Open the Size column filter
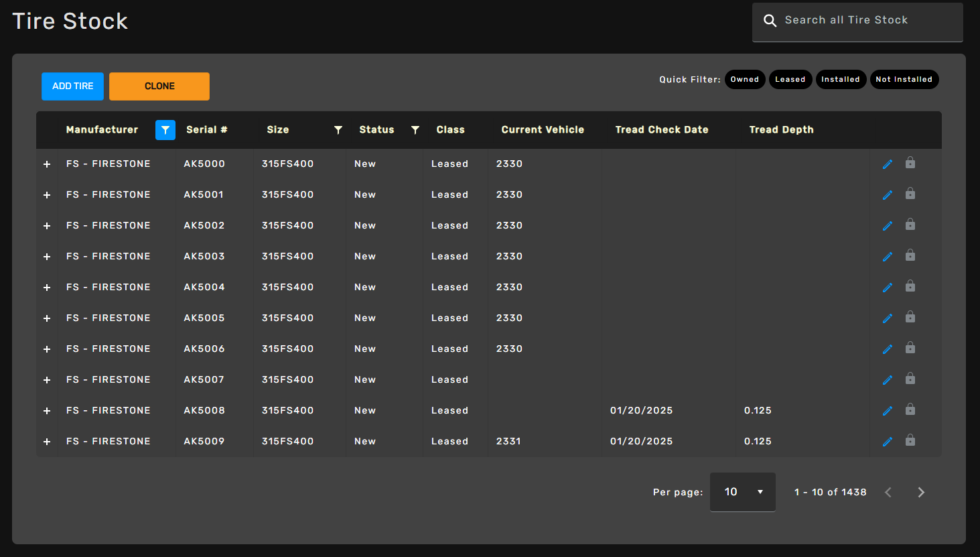The image size is (980, 557). 338,130
